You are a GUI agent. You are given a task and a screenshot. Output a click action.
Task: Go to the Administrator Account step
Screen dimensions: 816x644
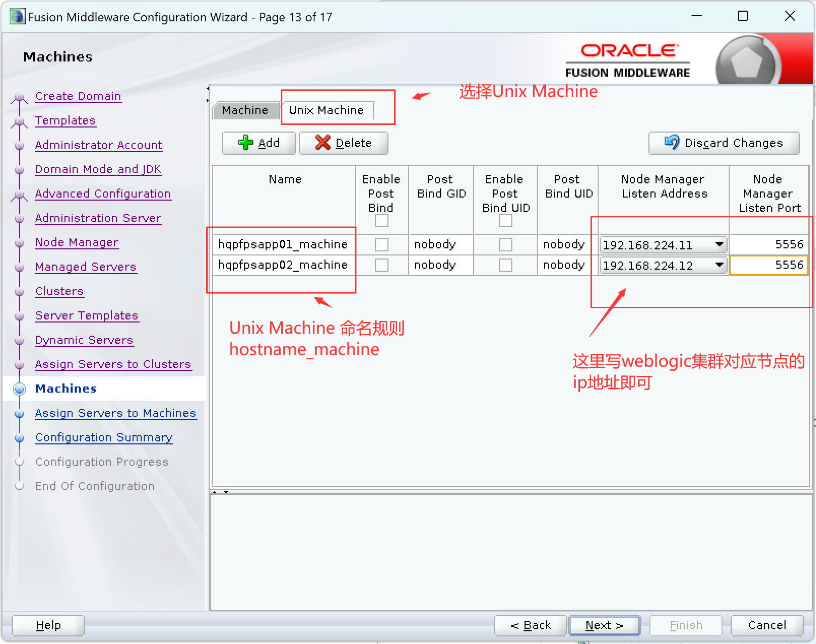[x=99, y=145]
